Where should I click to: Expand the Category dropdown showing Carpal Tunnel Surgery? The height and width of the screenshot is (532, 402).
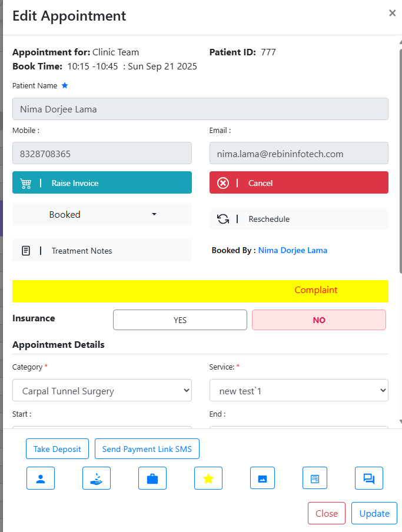102,391
